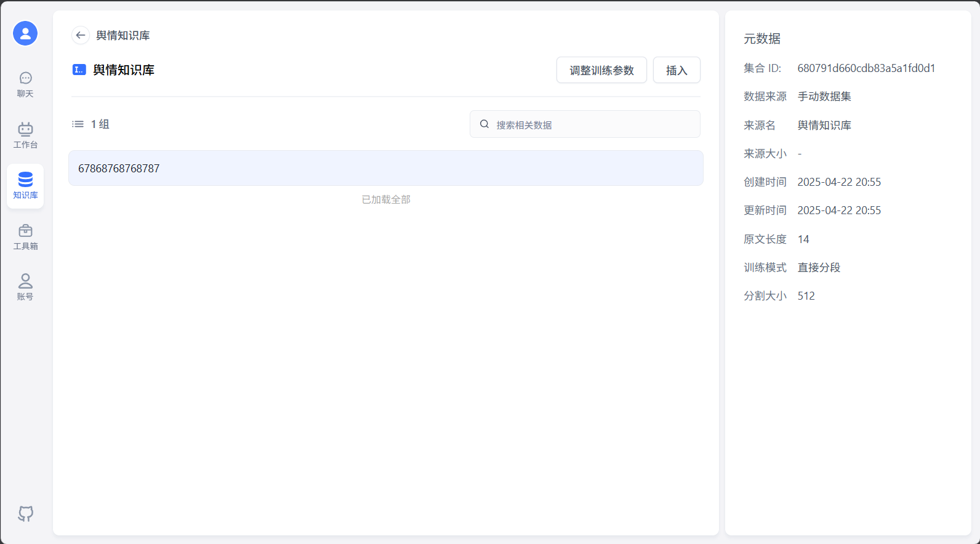The height and width of the screenshot is (544, 980).
Task: Click the 训练模式 value 直接分段
Action: (819, 268)
